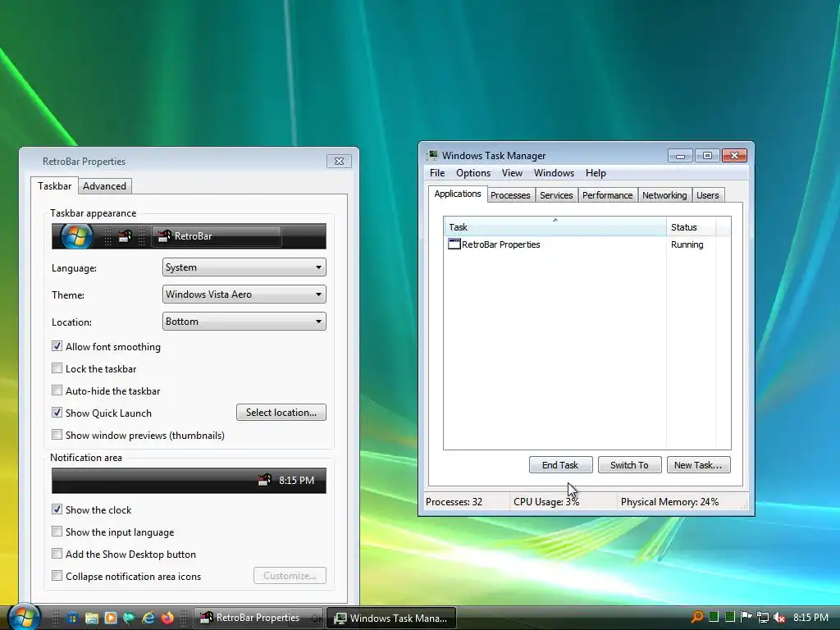Image resolution: width=840 pixels, height=630 pixels.
Task: Open the View menu in Task Manager
Action: pos(512,173)
